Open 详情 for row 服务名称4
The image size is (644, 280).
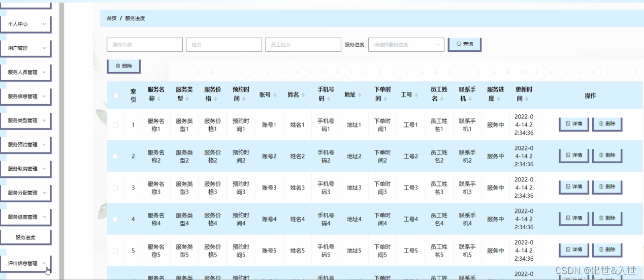point(574,219)
